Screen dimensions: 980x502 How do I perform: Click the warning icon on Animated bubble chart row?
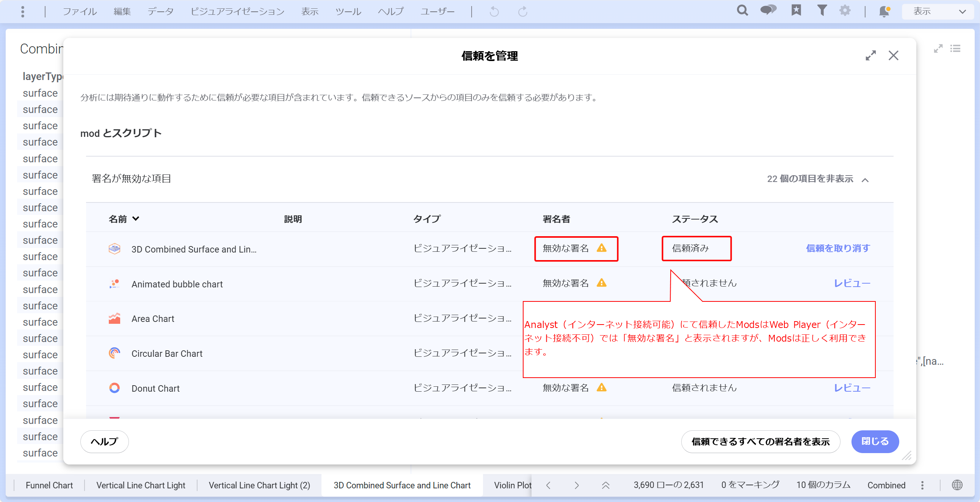(602, 283)
